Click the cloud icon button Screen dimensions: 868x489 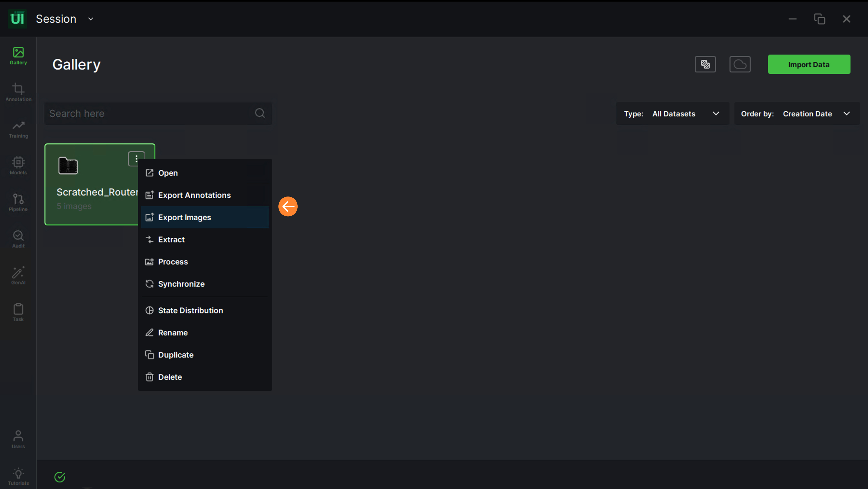pyautogui.click(x=740, y=64)
